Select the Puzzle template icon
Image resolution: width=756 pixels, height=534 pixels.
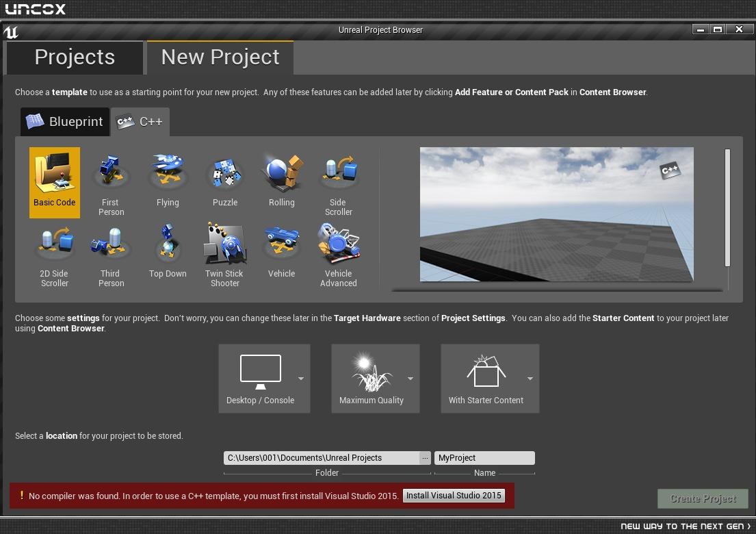point(224,173)
